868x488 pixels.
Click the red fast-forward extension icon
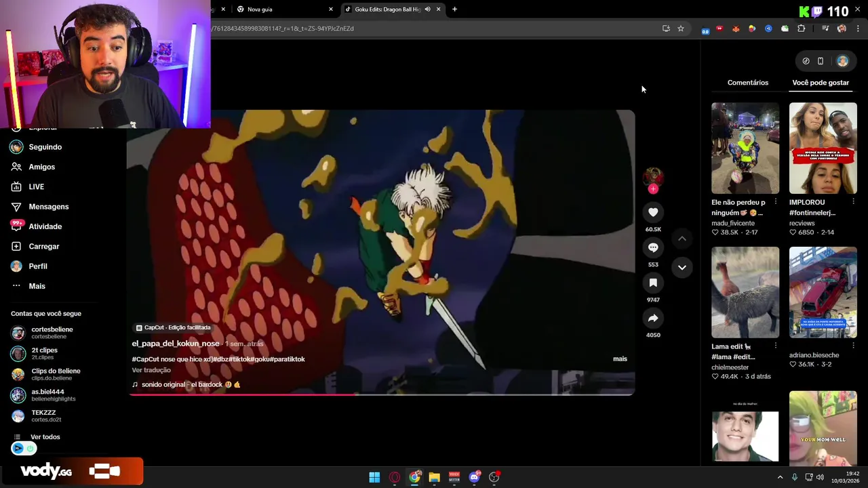(719, 28)
